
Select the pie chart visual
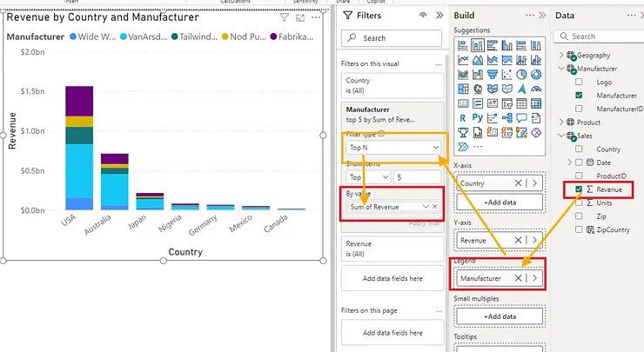[x=521, y=74]
